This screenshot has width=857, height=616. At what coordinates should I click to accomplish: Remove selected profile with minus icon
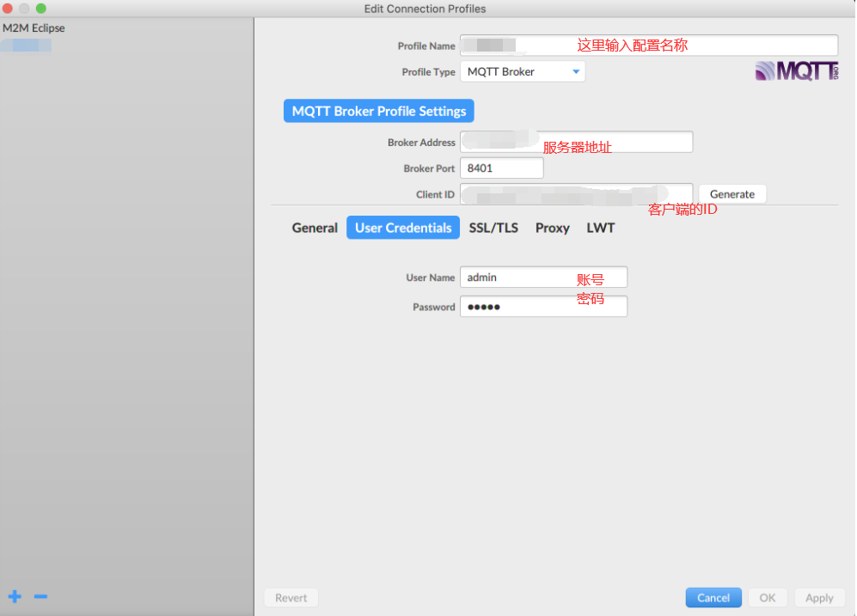pyautogui.click(x=40, y=596)
